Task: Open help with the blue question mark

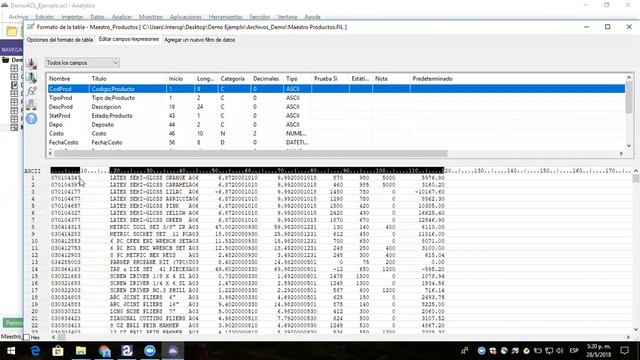Action: pos(31,119)
